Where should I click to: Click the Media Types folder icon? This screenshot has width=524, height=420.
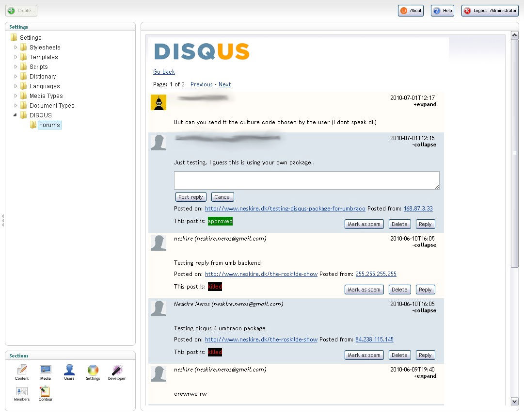[x=23, y=96]
